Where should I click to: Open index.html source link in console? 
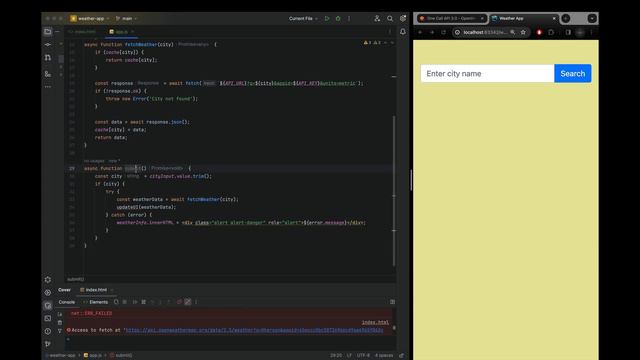pos(375,322)
